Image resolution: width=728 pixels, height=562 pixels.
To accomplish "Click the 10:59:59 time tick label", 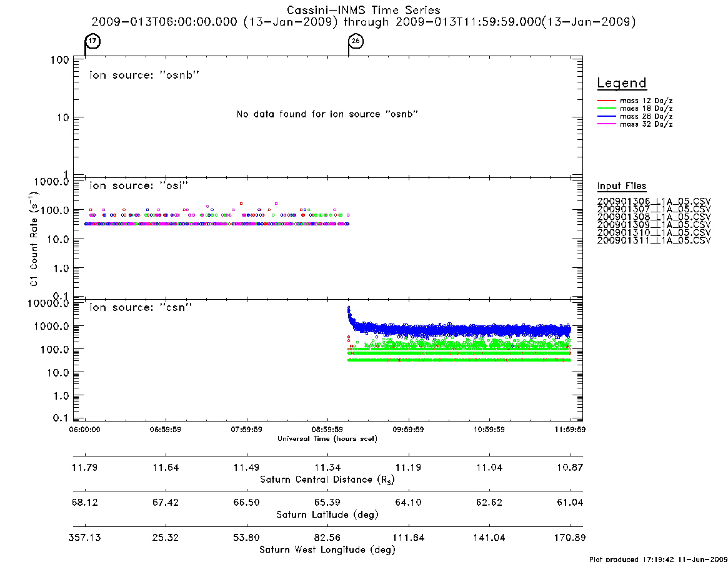I will [x=489, y=430].
